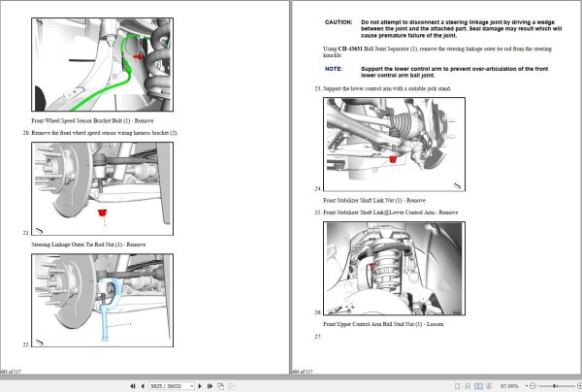Click the 87.99% zoom value
The width and height of the screenshot is (582, 392).
[509, 386]
